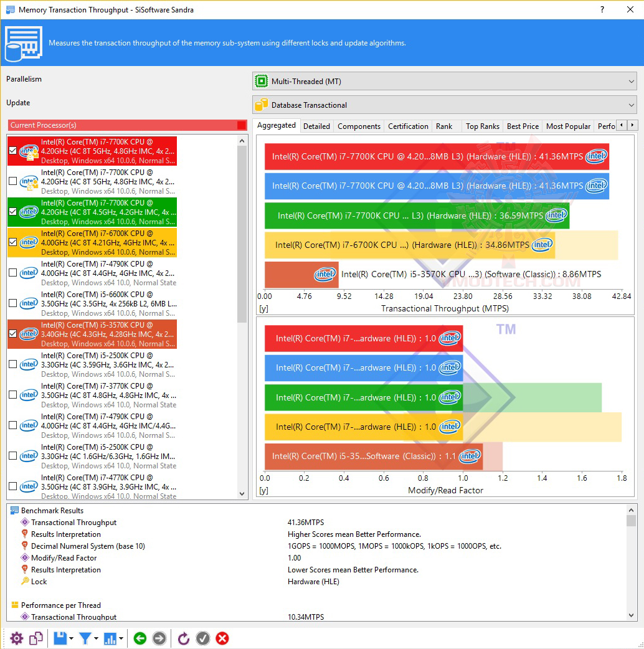This screenshot has width=644, height=649.
Task: Click the grey checkmark OK icon
Action: (203, 638)
